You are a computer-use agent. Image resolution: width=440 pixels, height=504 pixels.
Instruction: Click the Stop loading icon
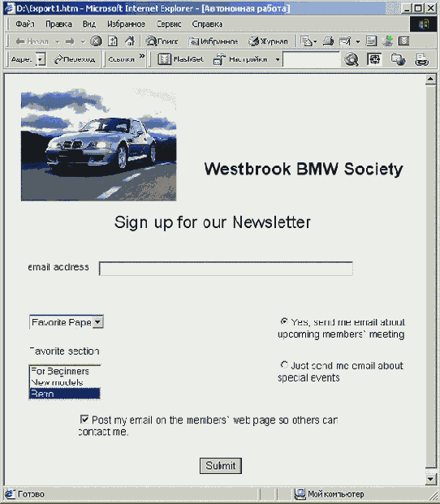(96, 41)
